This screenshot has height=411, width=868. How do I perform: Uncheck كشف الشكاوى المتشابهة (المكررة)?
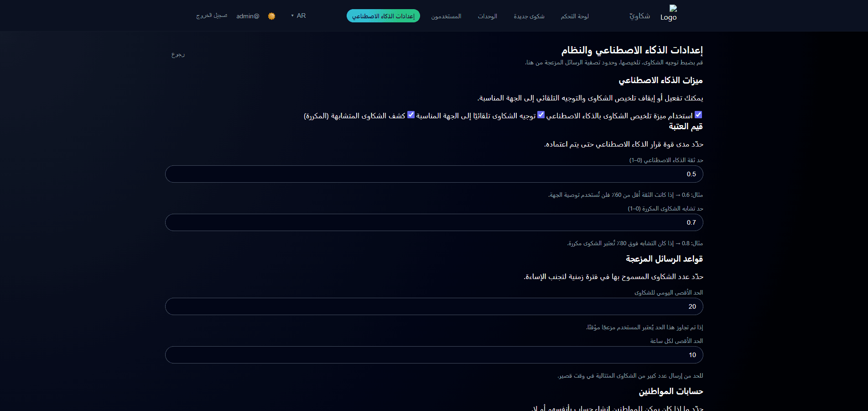[x=411, y=115]
